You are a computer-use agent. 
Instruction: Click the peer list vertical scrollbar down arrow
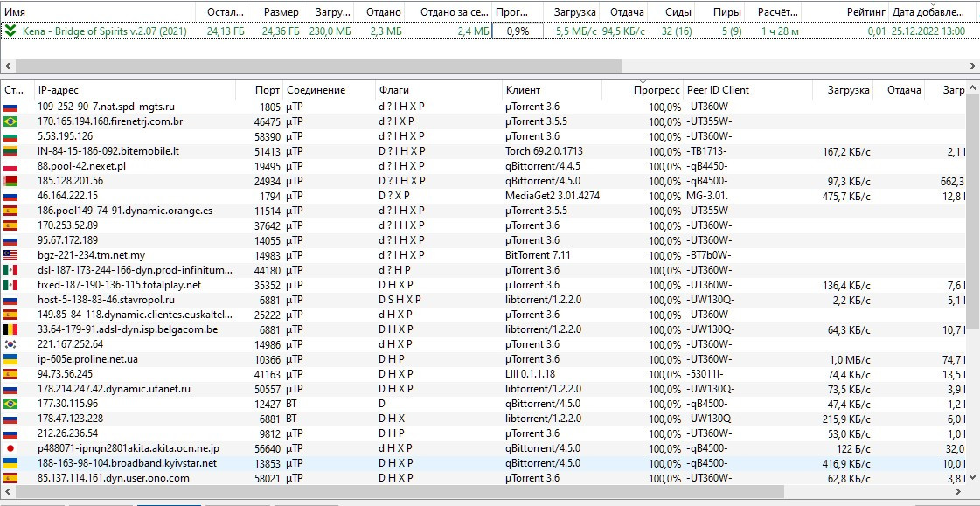[972, 477]
